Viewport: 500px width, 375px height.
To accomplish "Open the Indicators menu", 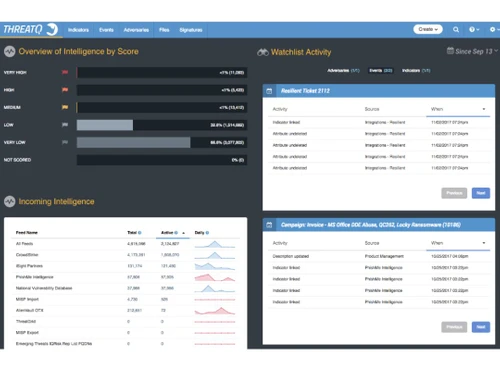I will click(78, 30).
